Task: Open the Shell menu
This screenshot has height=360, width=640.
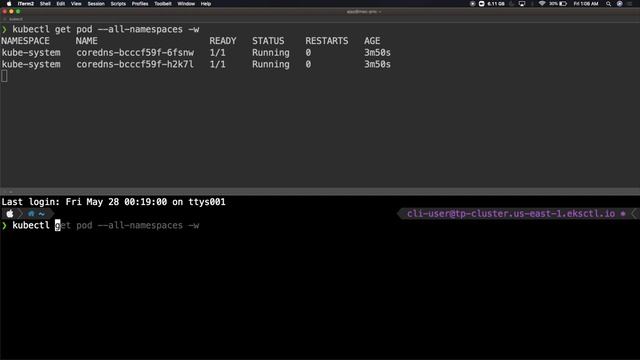Action: [45, 4]
